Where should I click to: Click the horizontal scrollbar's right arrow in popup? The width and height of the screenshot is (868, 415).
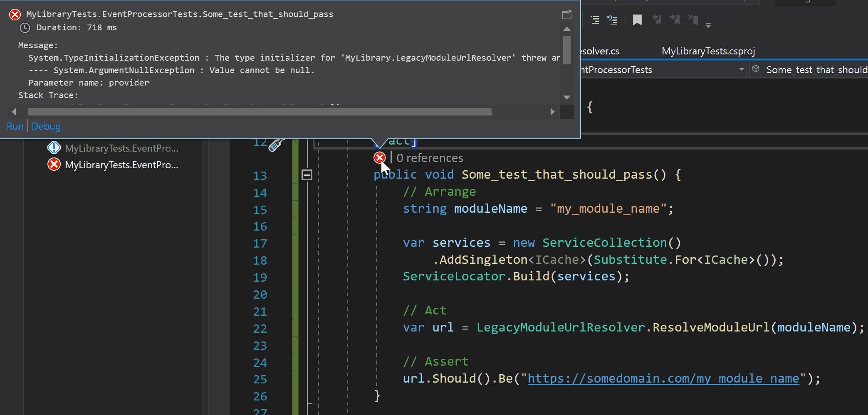click(x=552, y=112)
